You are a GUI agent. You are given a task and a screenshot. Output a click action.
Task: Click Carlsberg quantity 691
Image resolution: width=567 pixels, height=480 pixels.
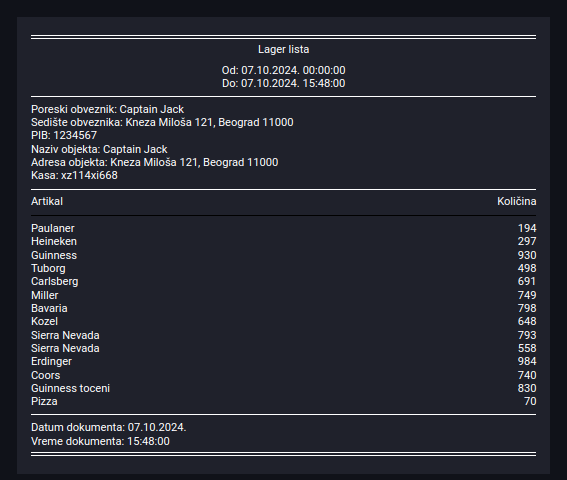click(x=527, y=281)
